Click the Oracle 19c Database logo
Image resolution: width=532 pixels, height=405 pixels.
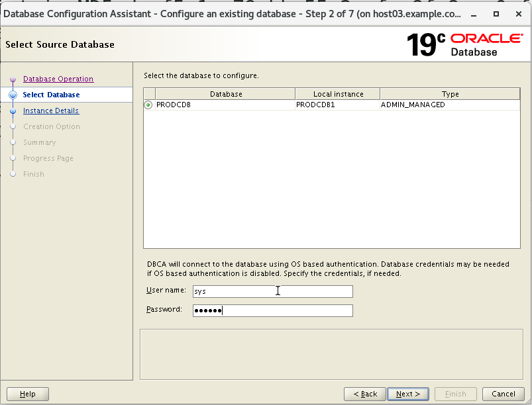[465, 44]
